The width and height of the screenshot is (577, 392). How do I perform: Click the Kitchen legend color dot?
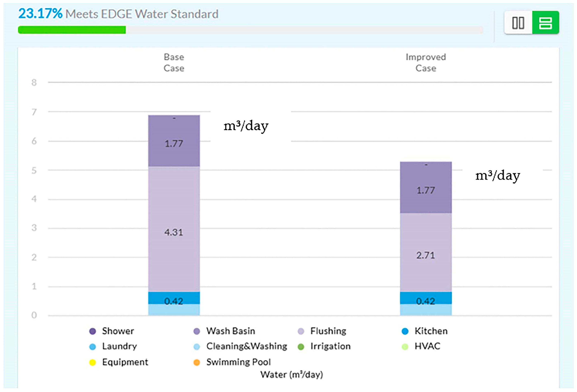pyautogui.click(x=405, y=331)
